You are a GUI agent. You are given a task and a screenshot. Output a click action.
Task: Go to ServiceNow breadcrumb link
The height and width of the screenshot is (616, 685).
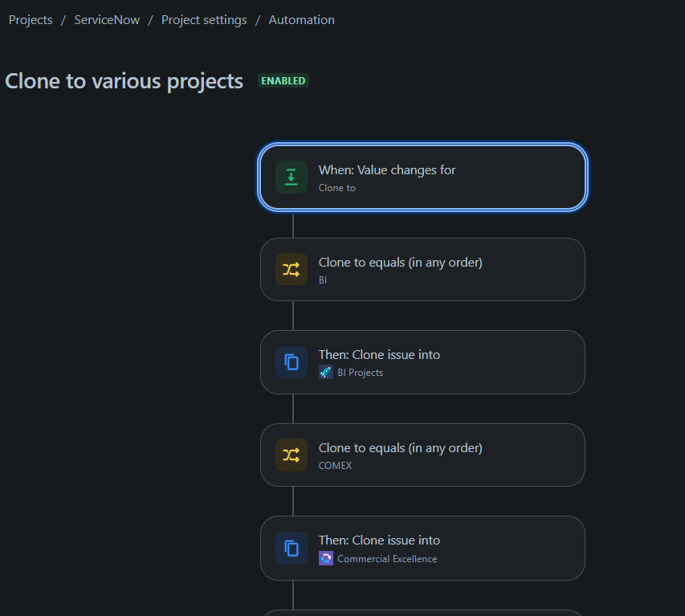pos(107,20)
